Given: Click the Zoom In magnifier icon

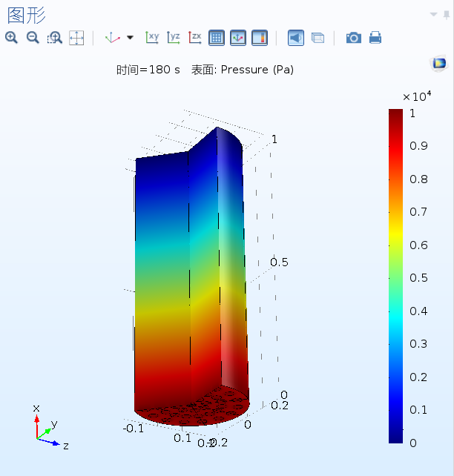Looking at the screenshot, I should click(x=11, y=38).
